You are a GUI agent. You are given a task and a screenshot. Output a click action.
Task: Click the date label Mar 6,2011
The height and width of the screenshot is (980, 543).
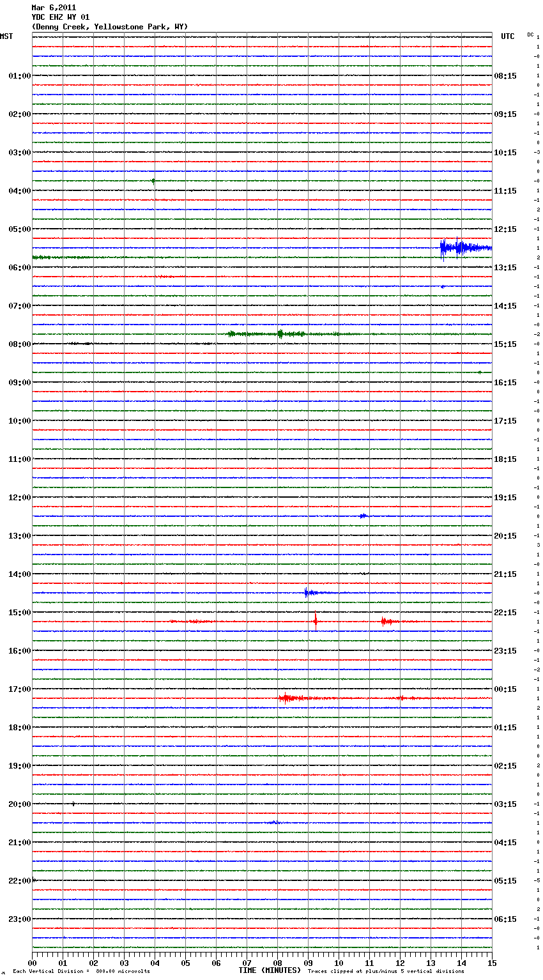tap(54, 8)
